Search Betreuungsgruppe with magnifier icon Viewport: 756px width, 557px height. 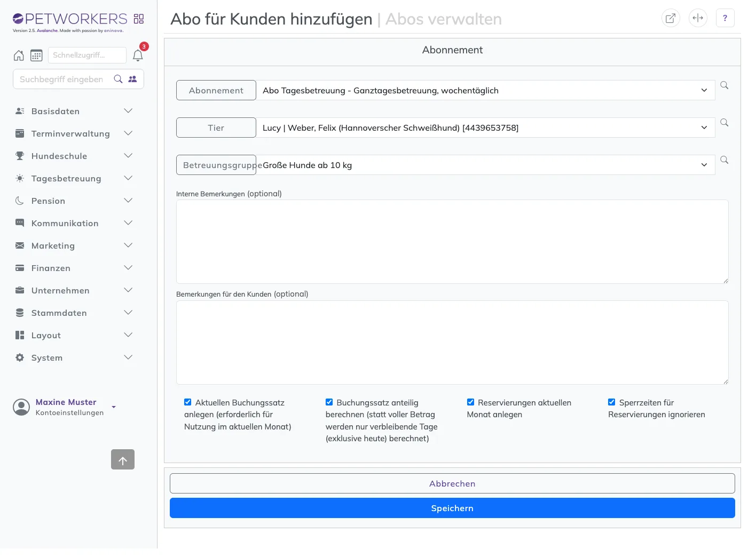click(x=724, y=160)
